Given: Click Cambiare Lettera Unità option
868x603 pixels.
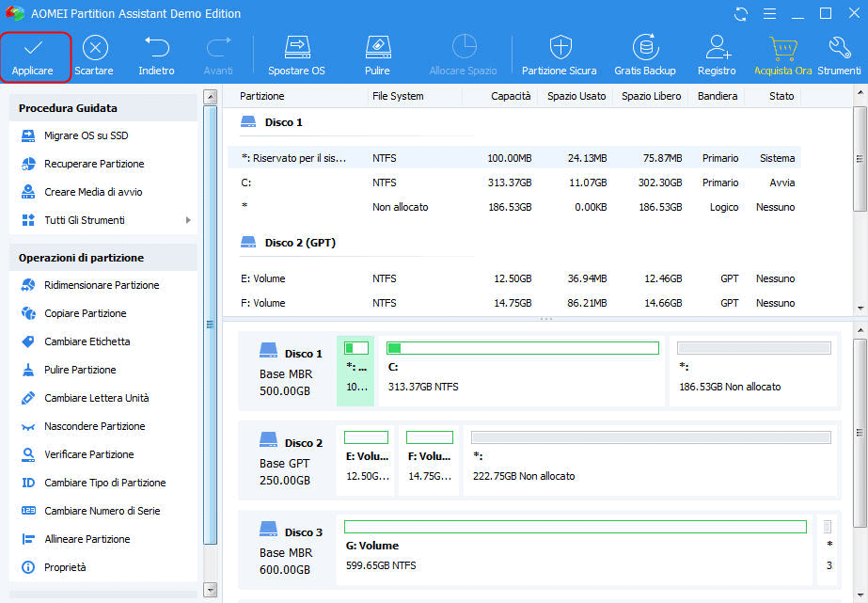Looking at the screenshot, I should point(96,398).
